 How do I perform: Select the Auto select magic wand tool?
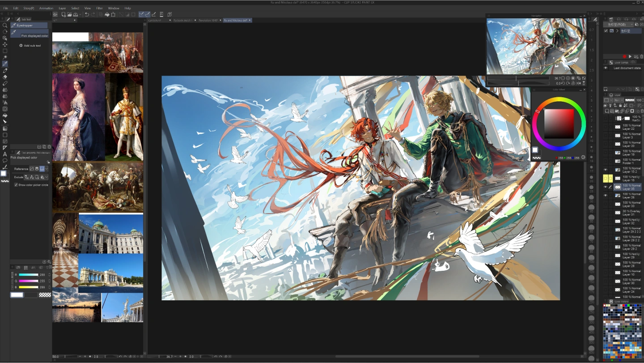[5, 57]
